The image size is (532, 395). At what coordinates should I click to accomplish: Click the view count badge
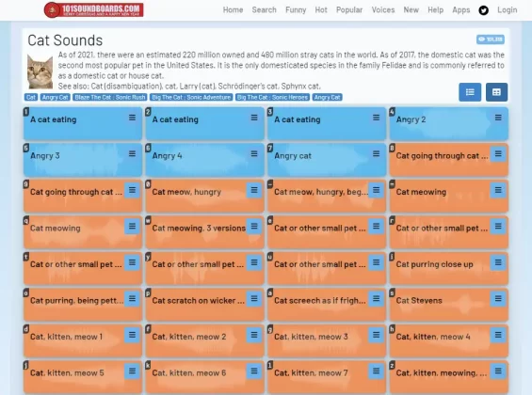coord(491,39)
